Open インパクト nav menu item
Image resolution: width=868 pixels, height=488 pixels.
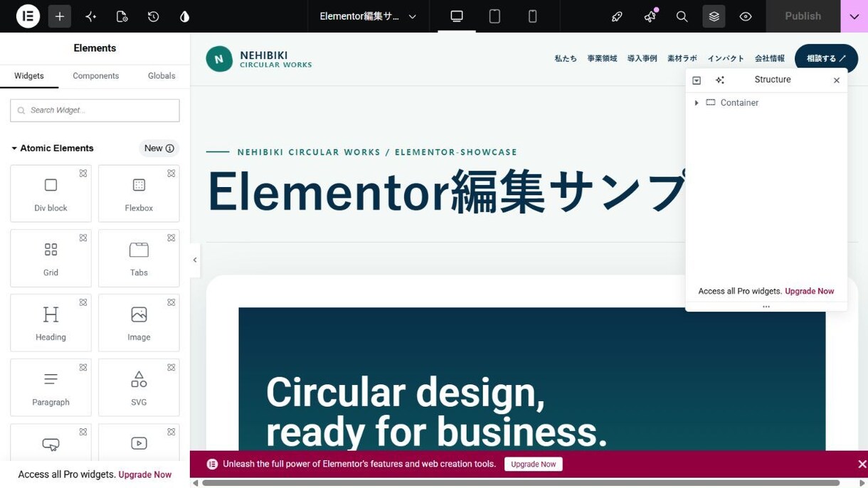pos(726,58)
